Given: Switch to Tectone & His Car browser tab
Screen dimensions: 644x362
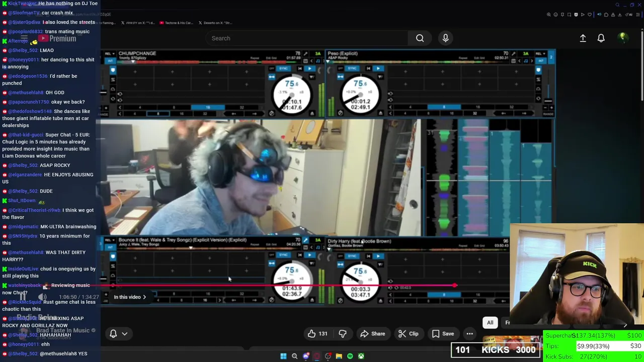Looking at the screenshot, I should [x=176, y=23].
